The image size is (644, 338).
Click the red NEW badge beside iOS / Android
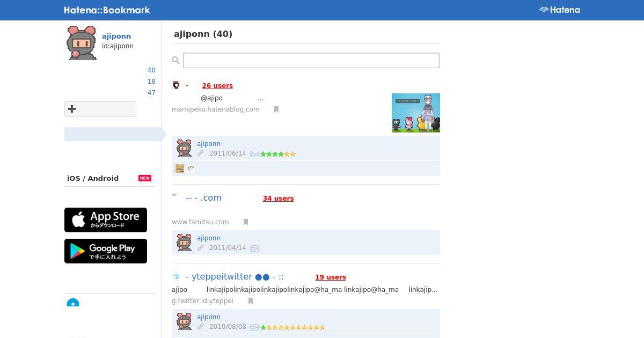(x=145, y=178)
